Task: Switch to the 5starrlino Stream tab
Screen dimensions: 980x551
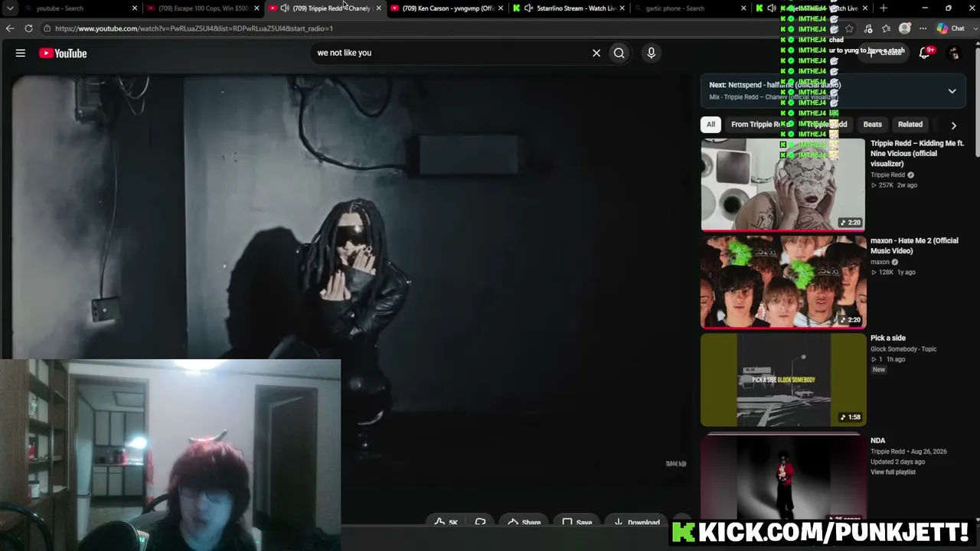Action: (x=569, y=8)
